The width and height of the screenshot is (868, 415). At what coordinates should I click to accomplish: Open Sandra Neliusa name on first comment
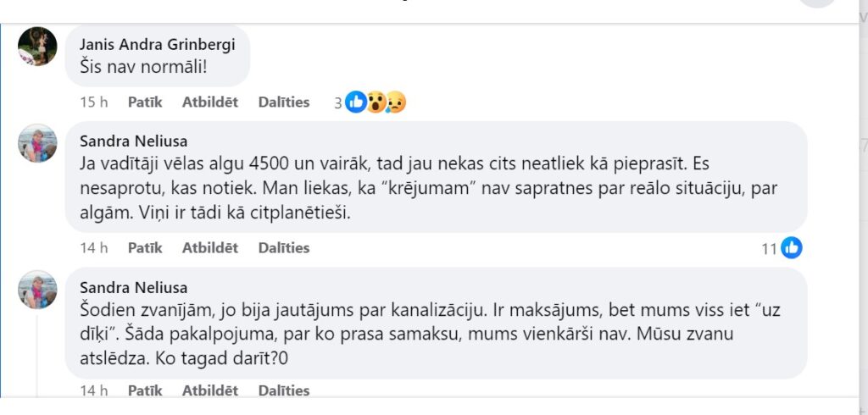click(x=133, y=141)
